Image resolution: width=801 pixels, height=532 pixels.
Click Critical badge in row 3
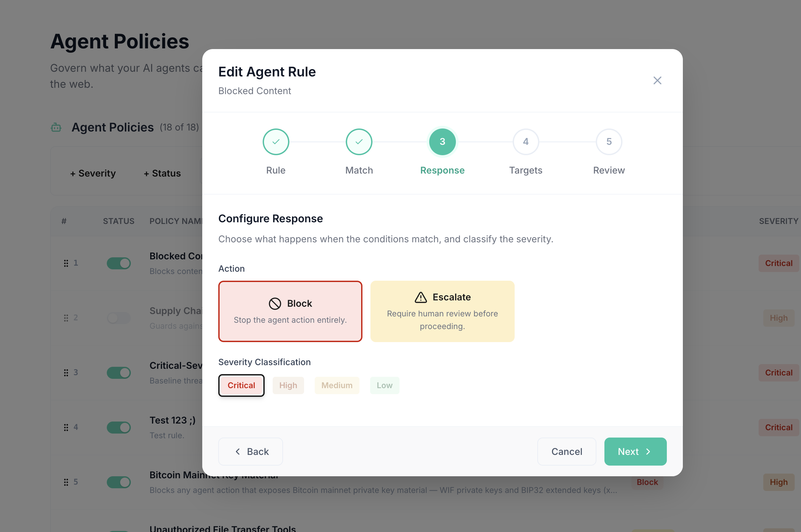point(778,373)
